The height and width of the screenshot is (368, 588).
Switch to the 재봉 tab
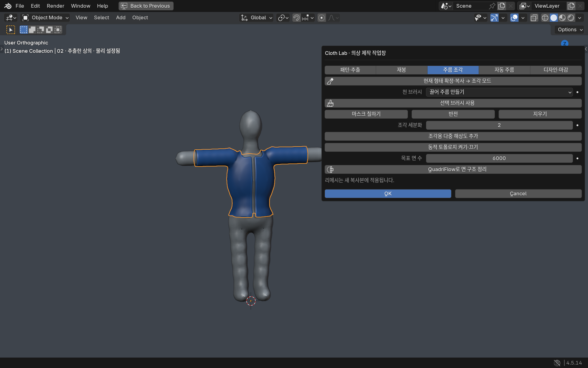401,70
